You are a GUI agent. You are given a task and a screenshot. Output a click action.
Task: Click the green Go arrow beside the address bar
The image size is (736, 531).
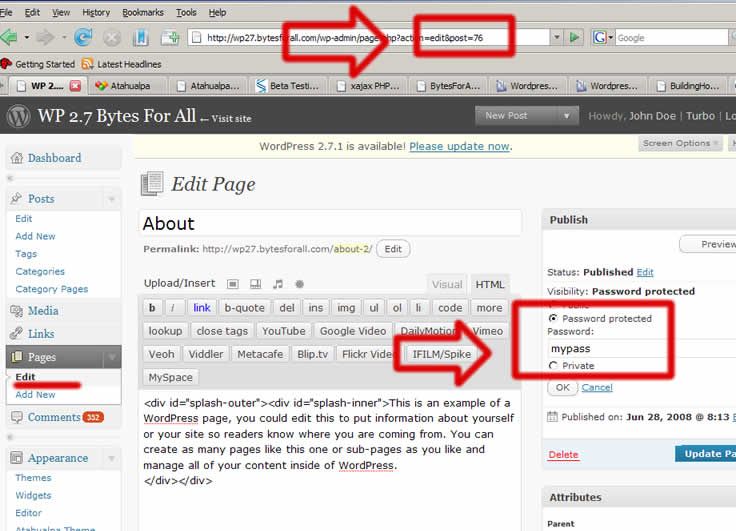click(x=574, y=37)
